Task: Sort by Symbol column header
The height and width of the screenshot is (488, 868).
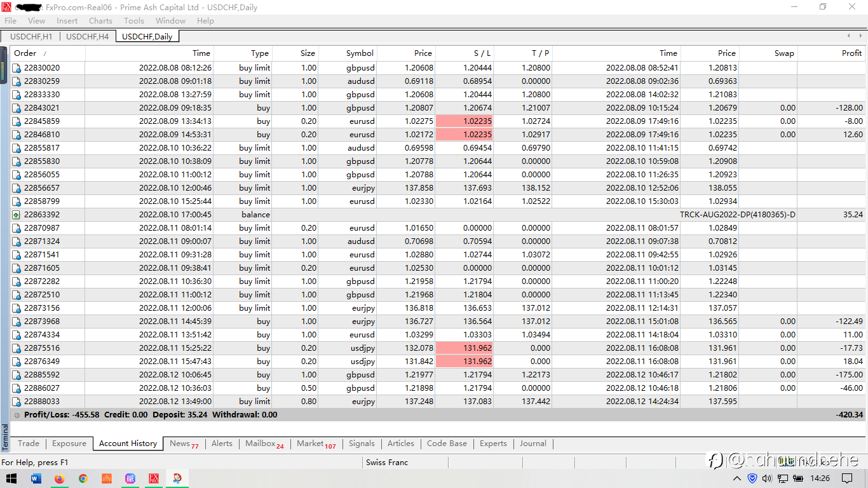Action: (x=348, y=53)
